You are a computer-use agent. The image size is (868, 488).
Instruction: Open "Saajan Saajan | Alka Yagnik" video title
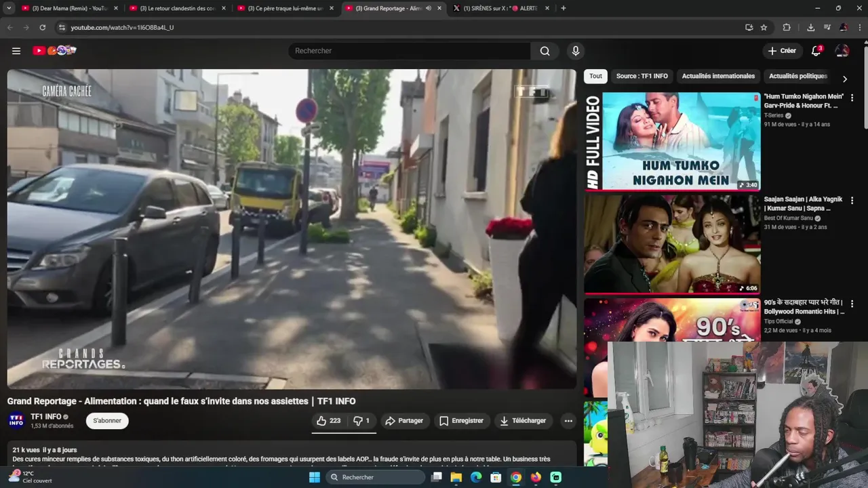(x=804, y=203)
